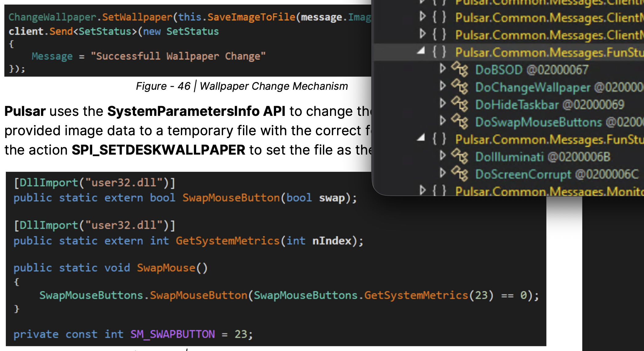Screen dimensions: 644x351
Task: Select the Pulsar.Common.Messages.Monito namespace label
Action: tap(550, 191)
